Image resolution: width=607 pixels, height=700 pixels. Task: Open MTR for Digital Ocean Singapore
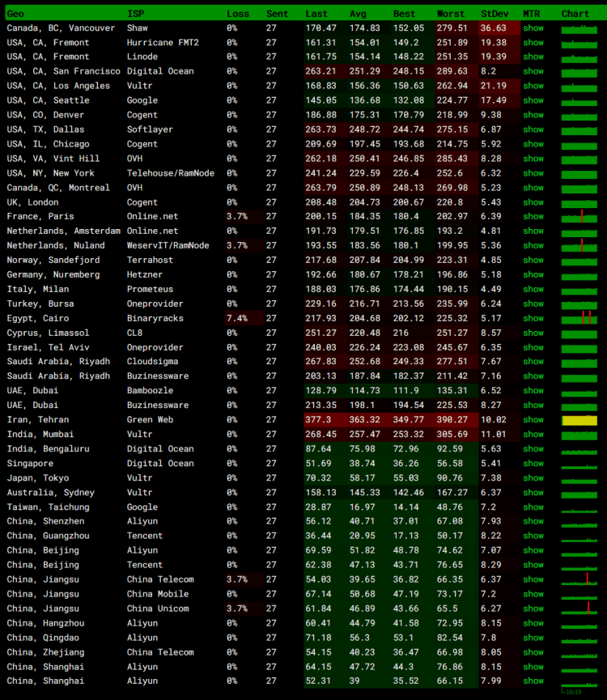533,464
